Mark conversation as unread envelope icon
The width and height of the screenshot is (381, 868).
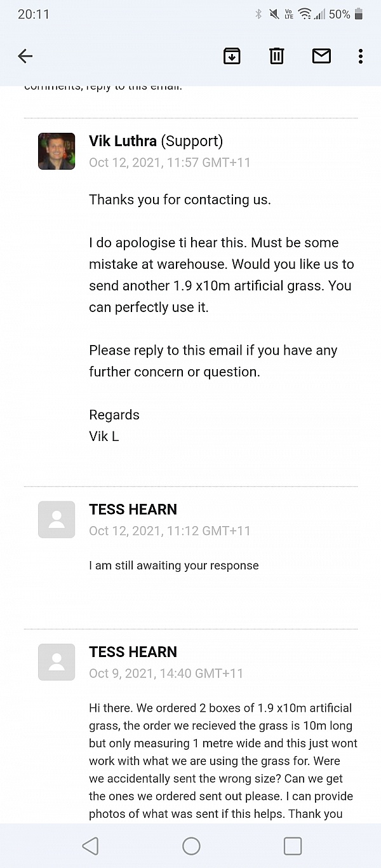[x=321, y=57]
